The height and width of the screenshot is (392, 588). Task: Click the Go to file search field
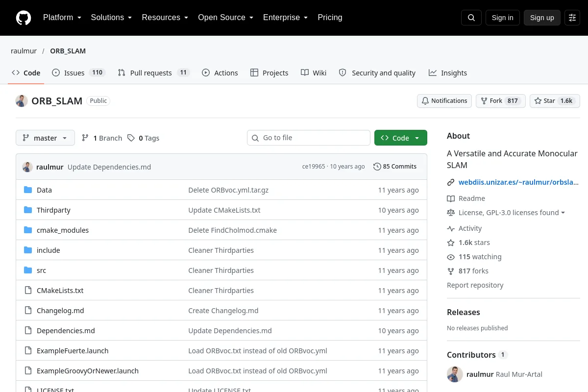click(309, 138)
